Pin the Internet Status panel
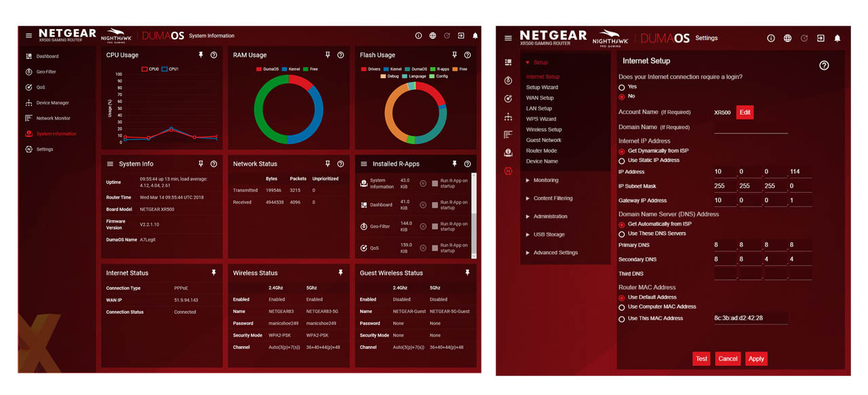Screen dimensions: 868x395 pos(214,273)
